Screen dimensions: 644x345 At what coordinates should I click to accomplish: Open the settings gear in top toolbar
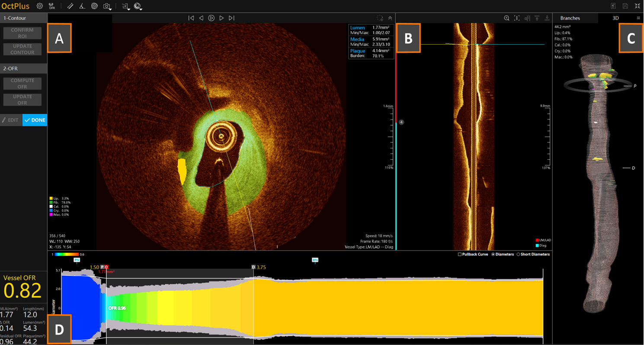40,6
